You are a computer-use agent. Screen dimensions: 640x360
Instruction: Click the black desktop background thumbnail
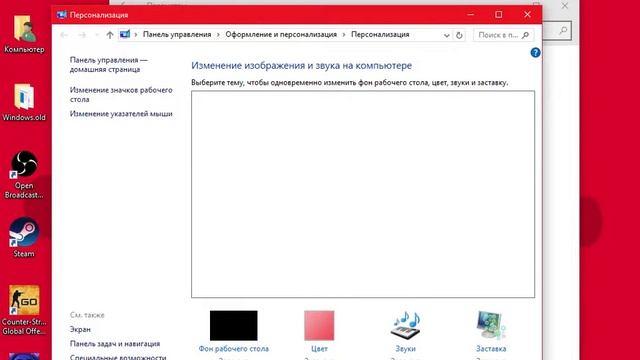coord(233,325)
